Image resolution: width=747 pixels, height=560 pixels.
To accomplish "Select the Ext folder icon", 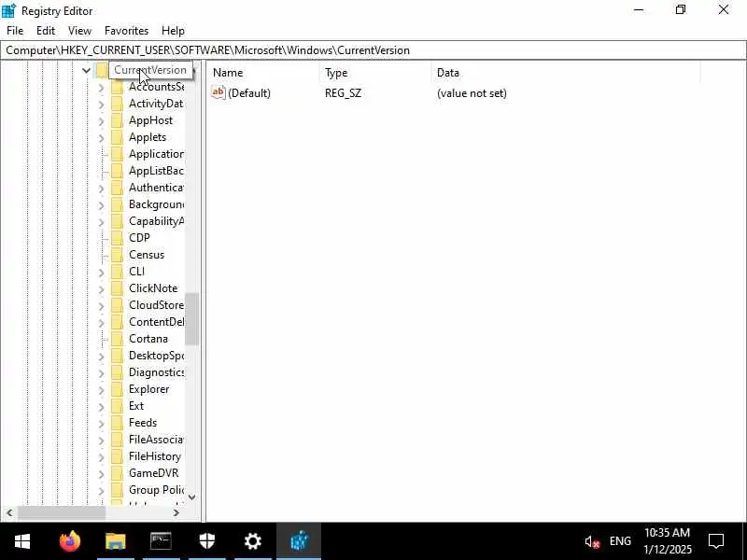I will [117, 406].
